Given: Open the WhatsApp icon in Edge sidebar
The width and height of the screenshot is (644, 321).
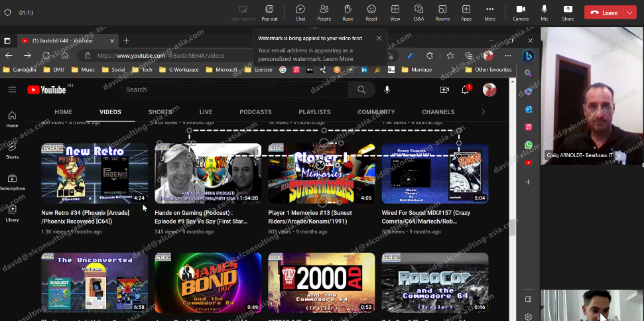Looking at the screenshot, I should pos(529,145).
